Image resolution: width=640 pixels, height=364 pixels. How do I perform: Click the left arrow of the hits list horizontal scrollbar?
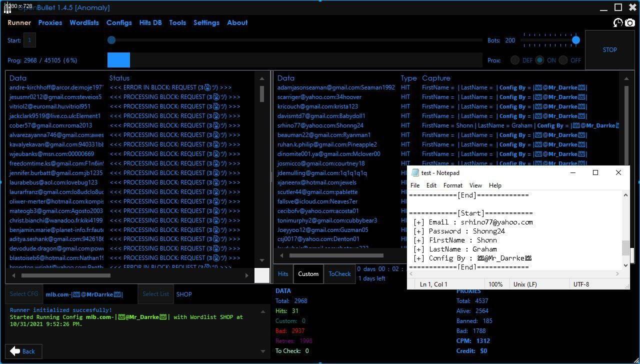[281, 255]
